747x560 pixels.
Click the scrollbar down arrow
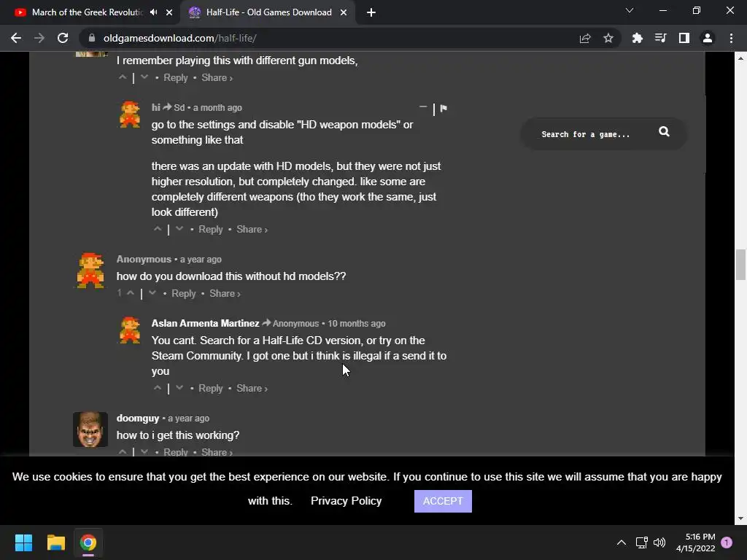[x=741, y=518]
